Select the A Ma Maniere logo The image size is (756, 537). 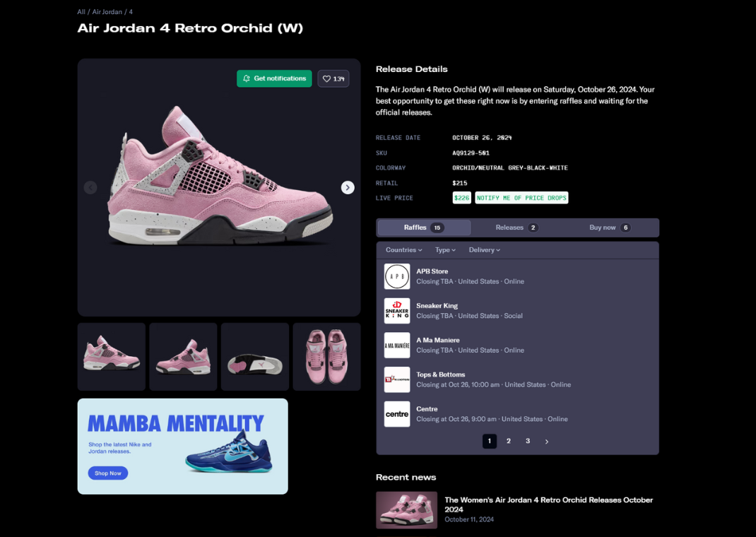[x=397, y=345]
